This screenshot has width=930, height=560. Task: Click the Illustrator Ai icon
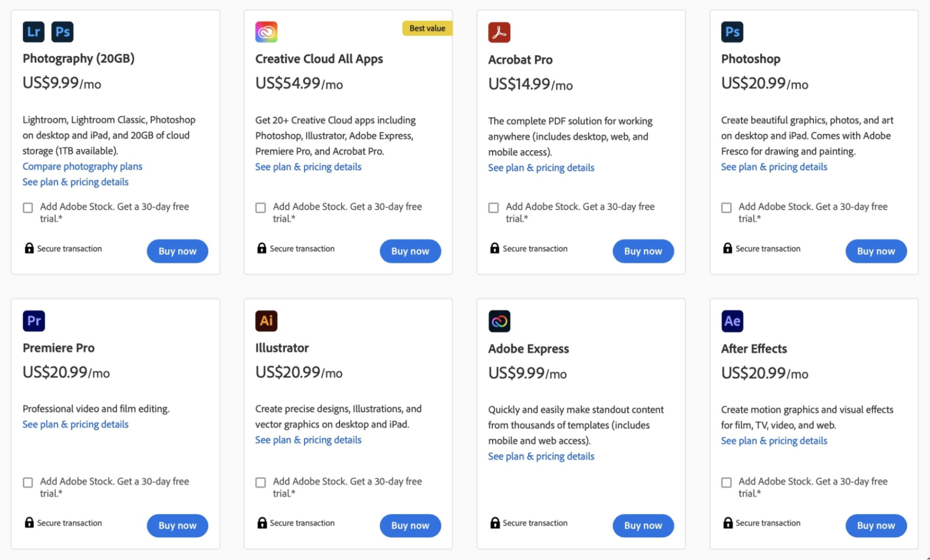tap(266, 321)
